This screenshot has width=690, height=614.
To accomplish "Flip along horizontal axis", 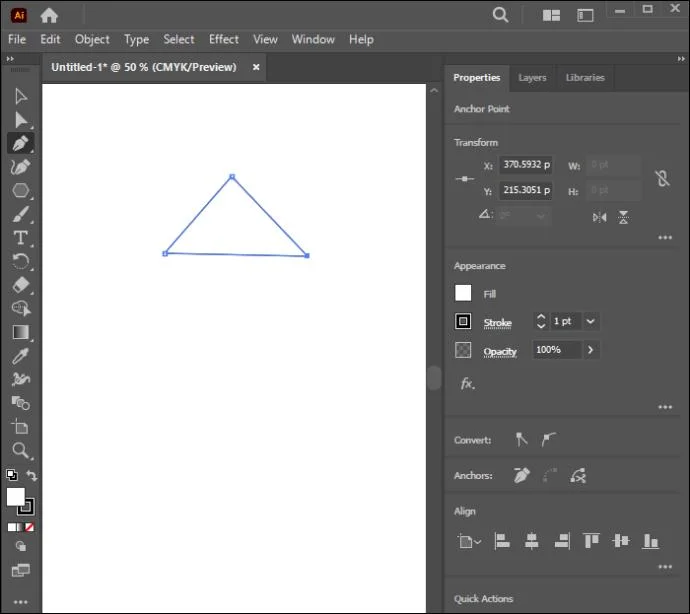I will click(x=599, y=217).
